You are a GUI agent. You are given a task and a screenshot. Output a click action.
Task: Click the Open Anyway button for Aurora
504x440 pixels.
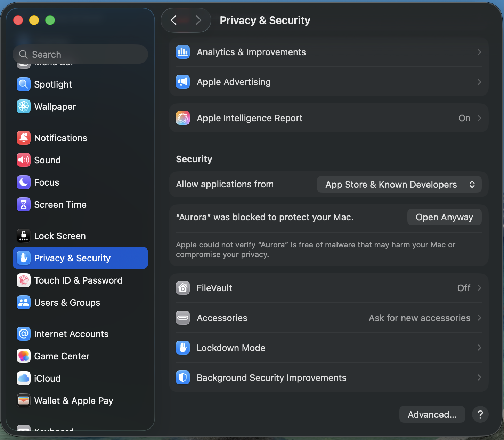pos(444,217)
